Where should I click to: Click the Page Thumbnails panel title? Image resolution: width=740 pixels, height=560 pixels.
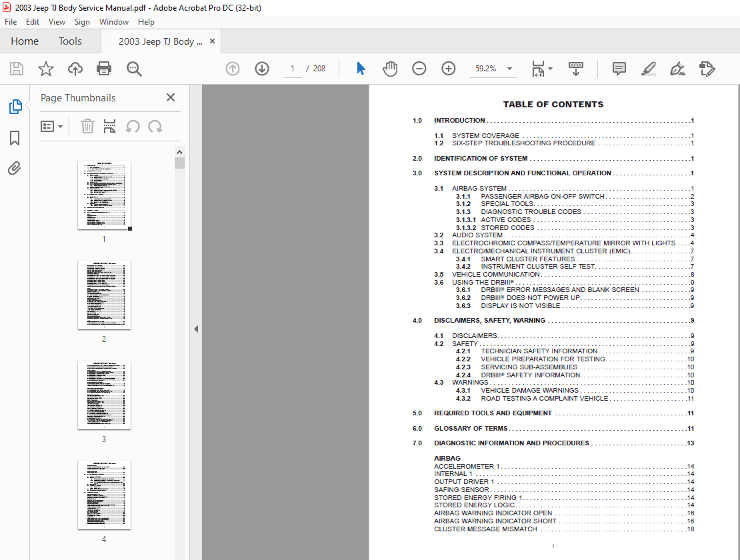click(78, 97)
